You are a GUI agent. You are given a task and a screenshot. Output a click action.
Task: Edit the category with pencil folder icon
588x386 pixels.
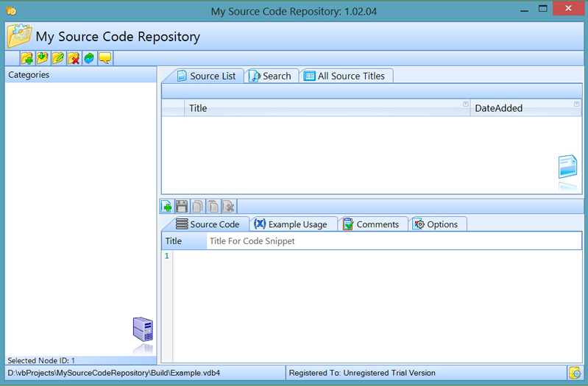[57, 59]
